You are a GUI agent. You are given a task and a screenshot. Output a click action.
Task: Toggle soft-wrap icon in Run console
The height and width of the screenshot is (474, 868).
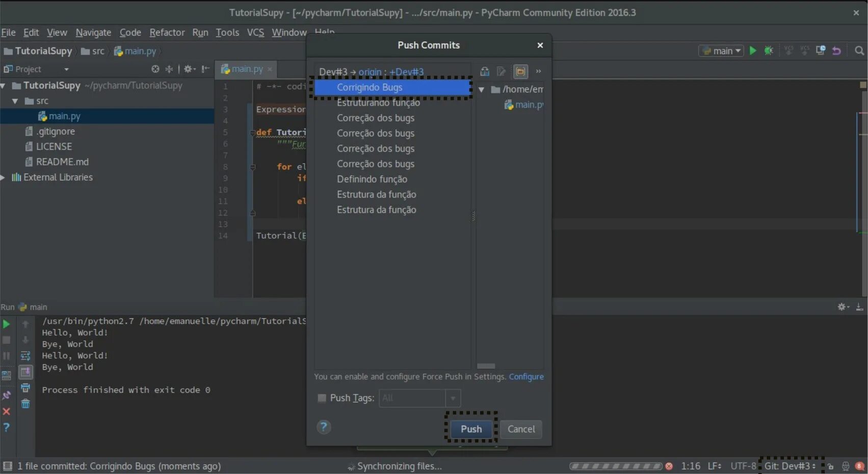click(25, 356)
